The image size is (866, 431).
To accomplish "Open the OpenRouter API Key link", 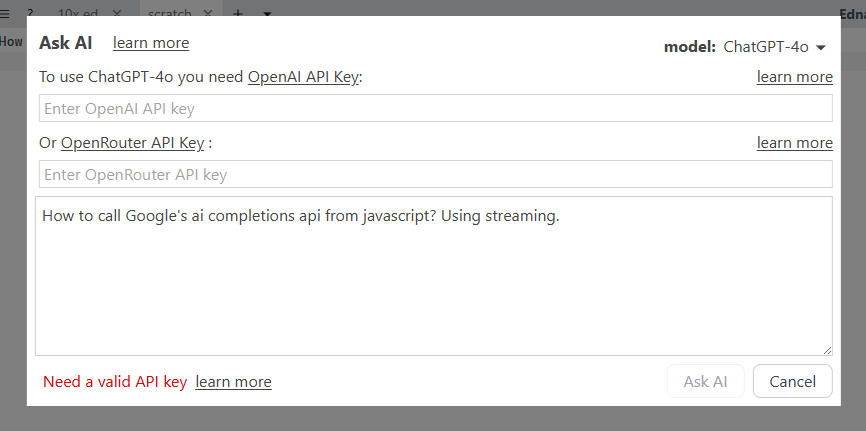I will pos(133,143).
